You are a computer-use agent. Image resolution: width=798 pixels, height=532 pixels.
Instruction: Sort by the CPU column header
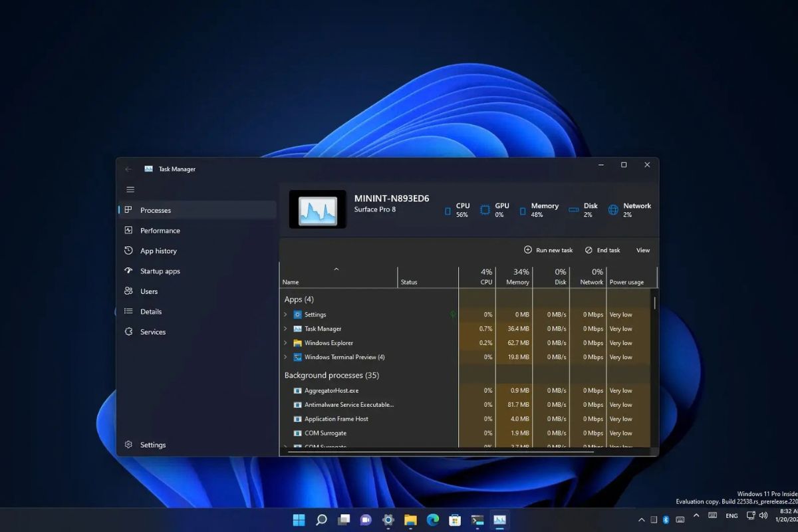click(x=477, y=277)
